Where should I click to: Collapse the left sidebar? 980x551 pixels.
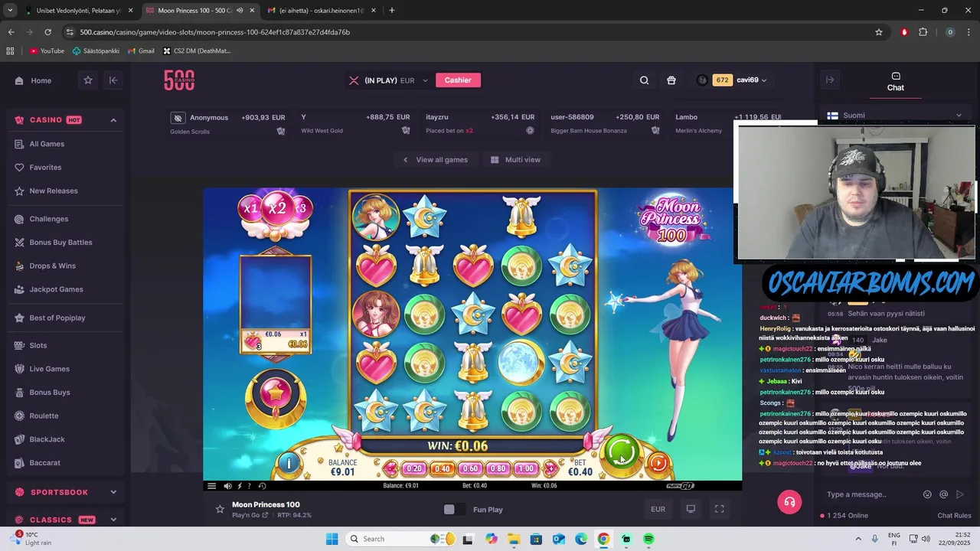(113, 80)
